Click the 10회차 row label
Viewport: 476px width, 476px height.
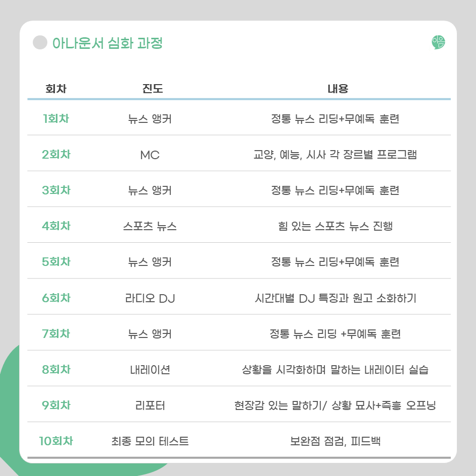[x=56, y=441]
